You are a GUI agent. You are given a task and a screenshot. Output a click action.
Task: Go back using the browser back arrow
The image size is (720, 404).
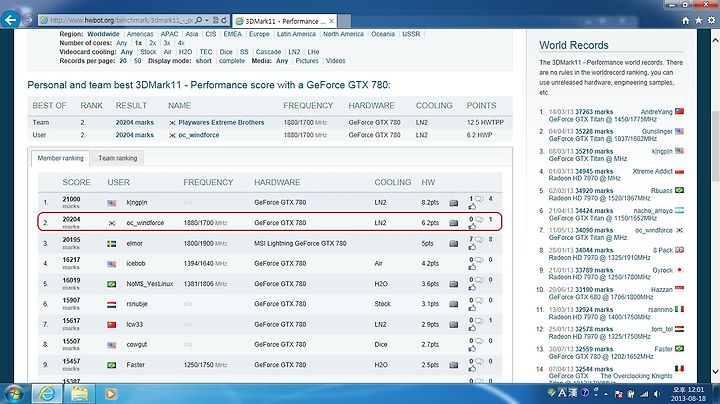click(11, 20)
